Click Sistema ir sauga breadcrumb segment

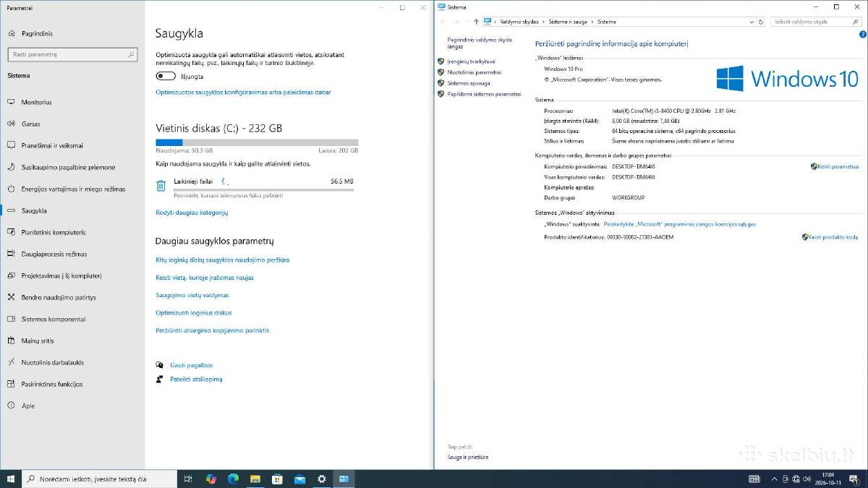569,22
